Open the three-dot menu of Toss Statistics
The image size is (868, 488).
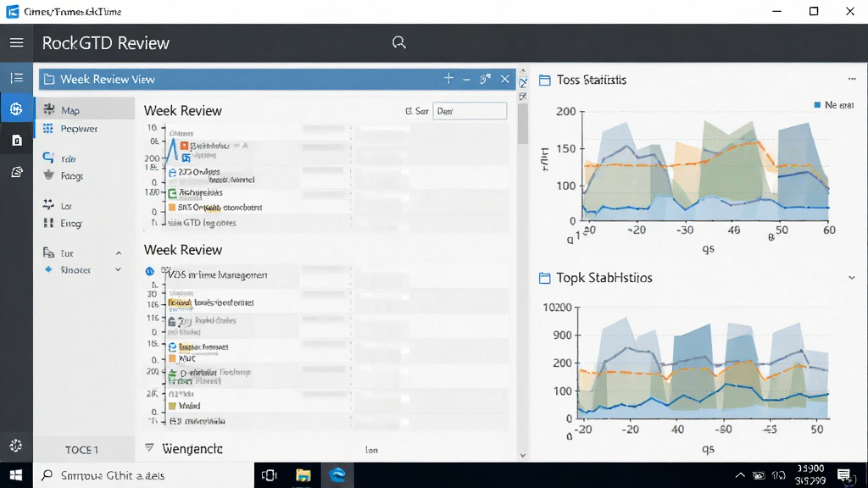point(852,79)
